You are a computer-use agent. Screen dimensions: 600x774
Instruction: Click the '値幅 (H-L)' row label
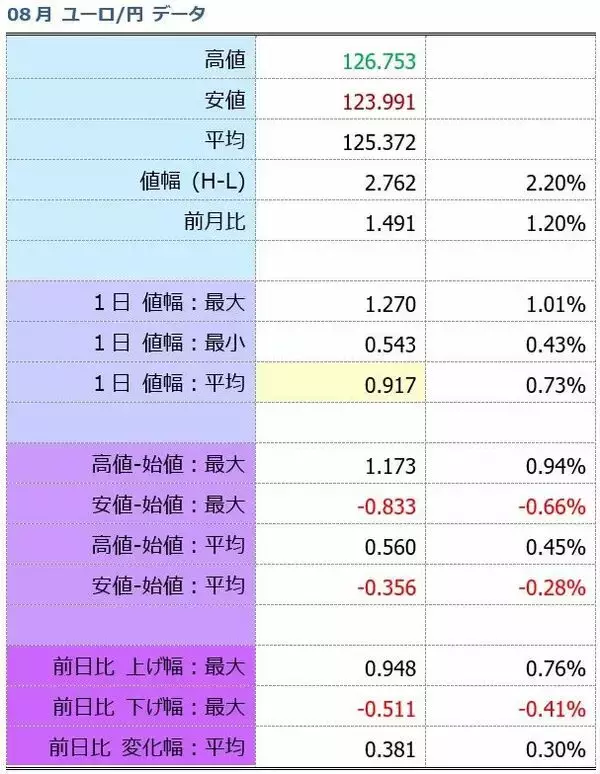(193, 182)
